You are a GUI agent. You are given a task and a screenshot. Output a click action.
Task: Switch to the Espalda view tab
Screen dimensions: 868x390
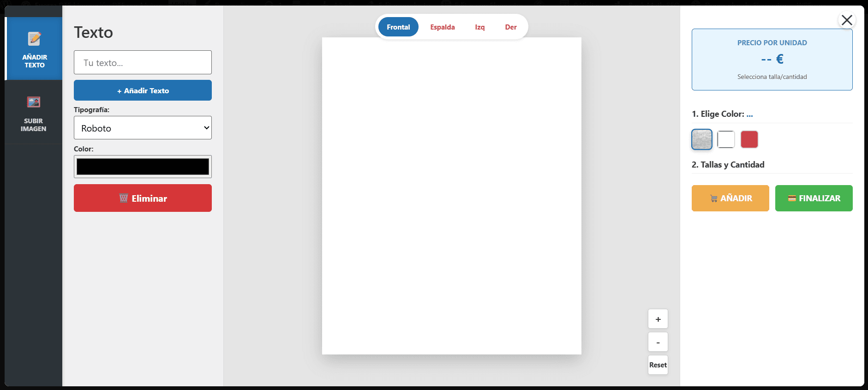tap(443, 27)
